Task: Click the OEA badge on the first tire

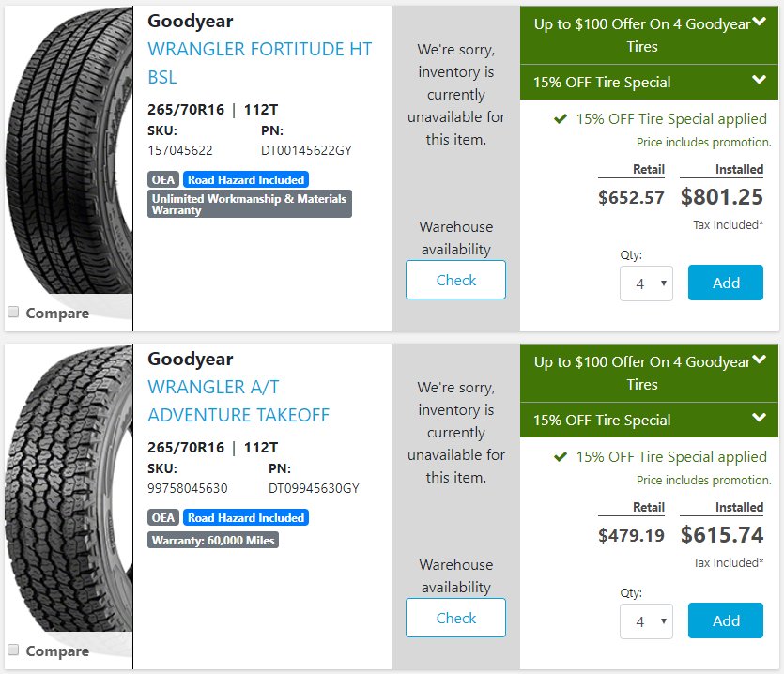Action: point(163,179)
